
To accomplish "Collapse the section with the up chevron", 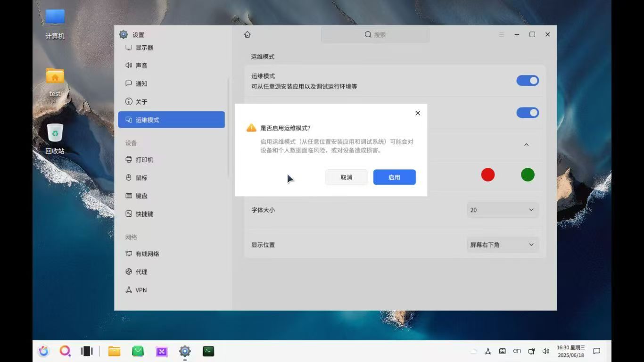I will click(527, 145).
